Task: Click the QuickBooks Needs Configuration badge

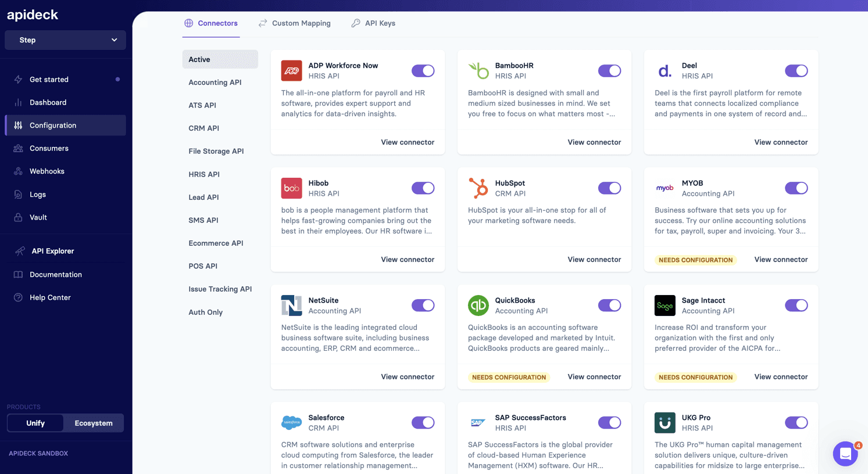Action: [x=509, y=378]
